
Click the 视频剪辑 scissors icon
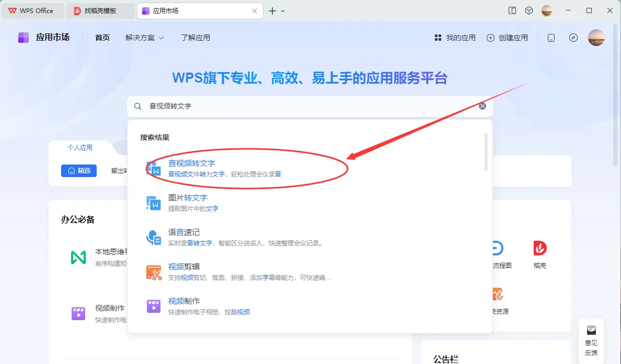[153, 272]
